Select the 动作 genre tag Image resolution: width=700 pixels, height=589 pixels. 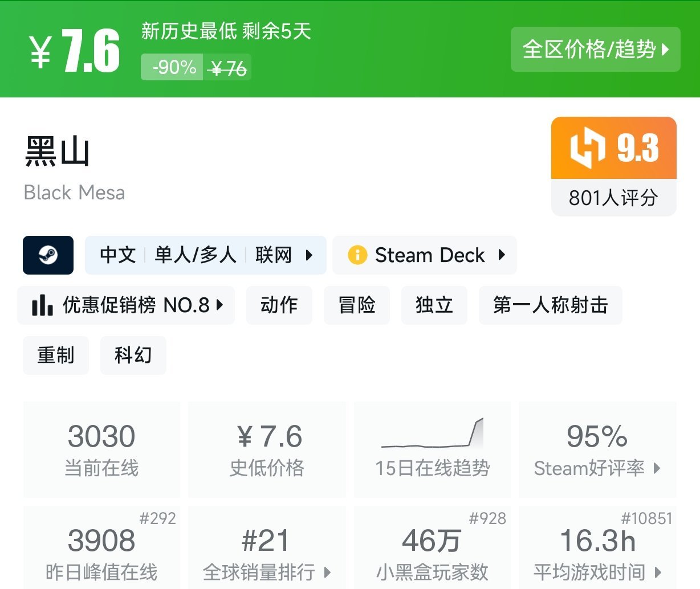[x=279, y=305]
